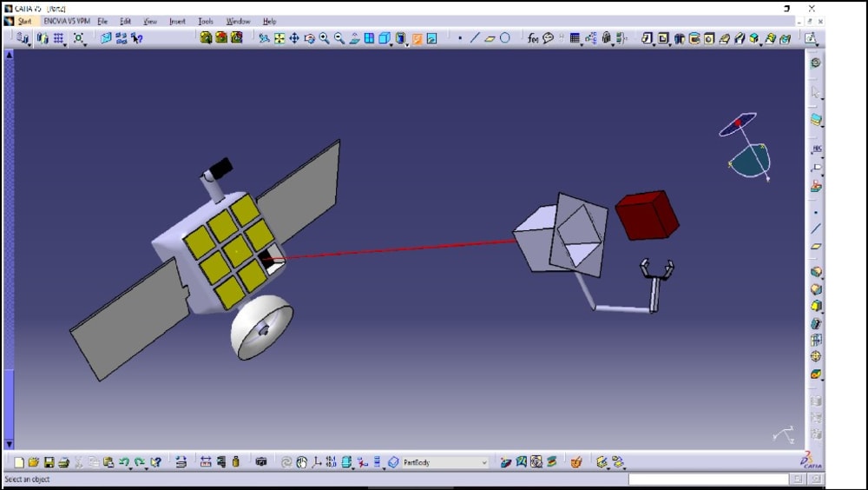Click the Apply Material icon
Viewport: 868px width, 490px height.
[x=576, y=461]
